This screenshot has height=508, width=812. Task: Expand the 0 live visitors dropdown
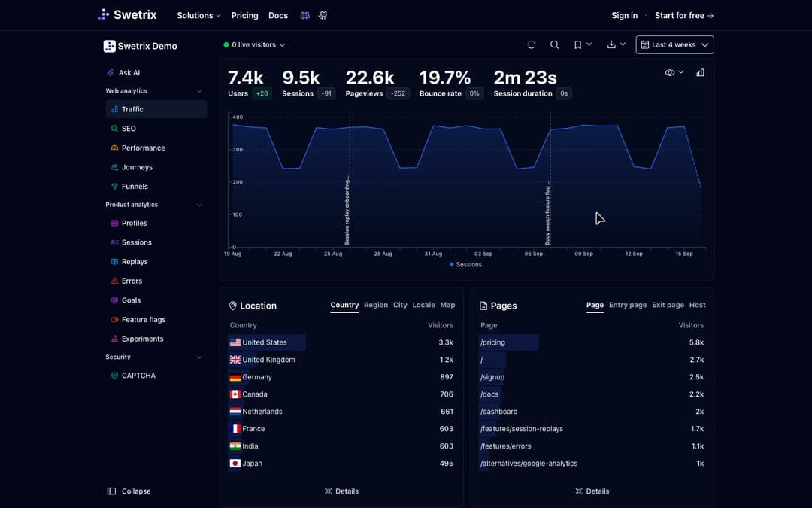coord(254,45)
